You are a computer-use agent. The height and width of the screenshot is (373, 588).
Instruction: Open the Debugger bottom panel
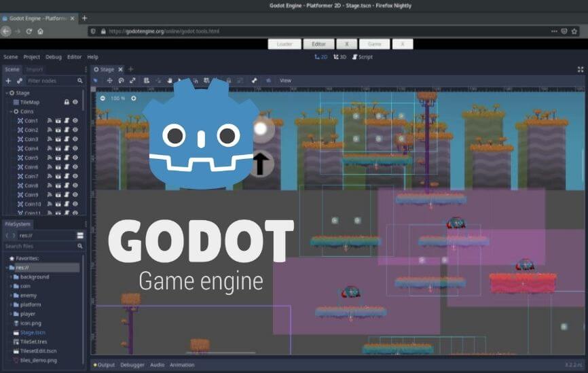132,366
